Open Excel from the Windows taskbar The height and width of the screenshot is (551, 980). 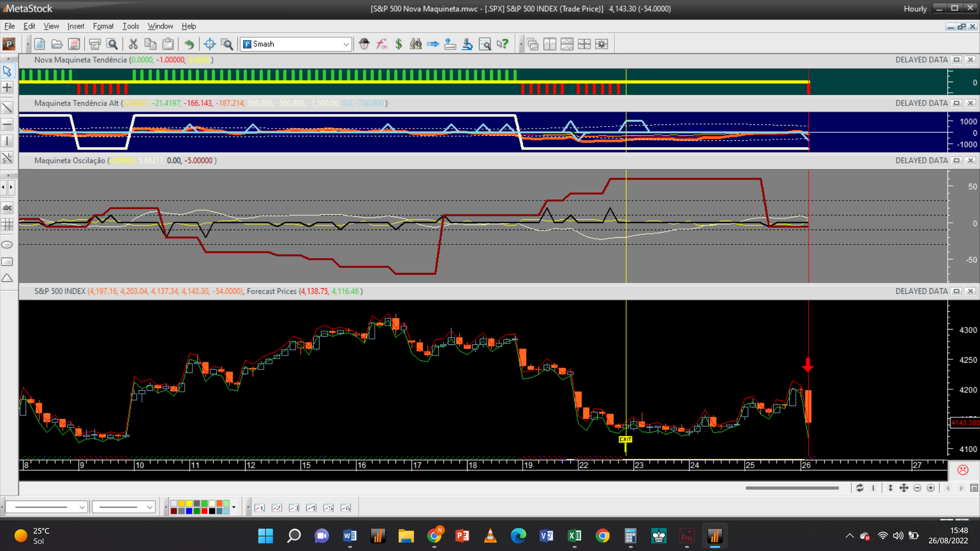coord(574,536)
